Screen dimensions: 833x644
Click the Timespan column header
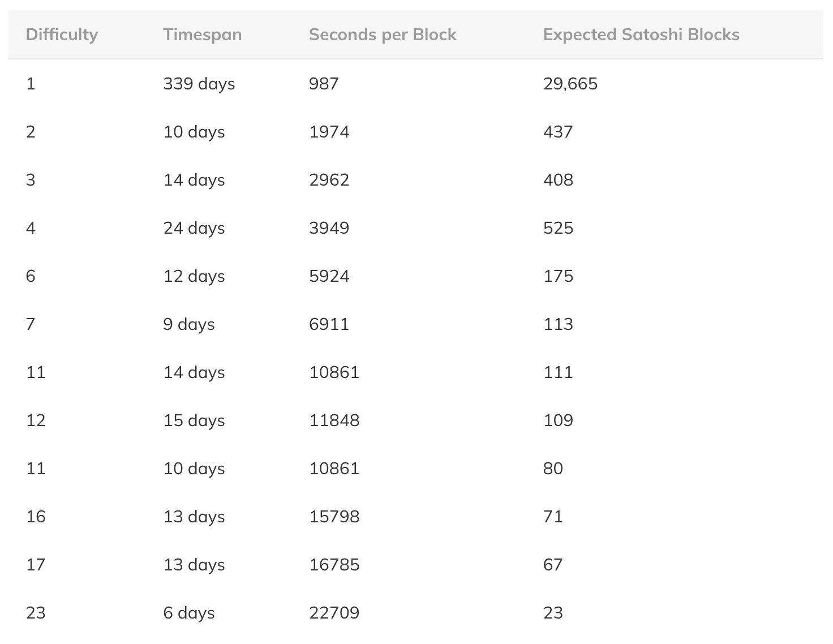click(x=202, y=35)
